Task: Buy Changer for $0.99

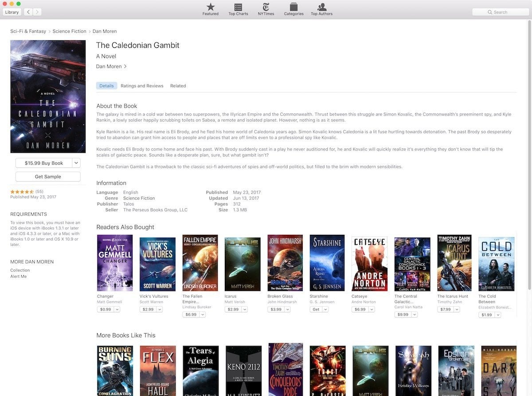Action: coord(106,309)
